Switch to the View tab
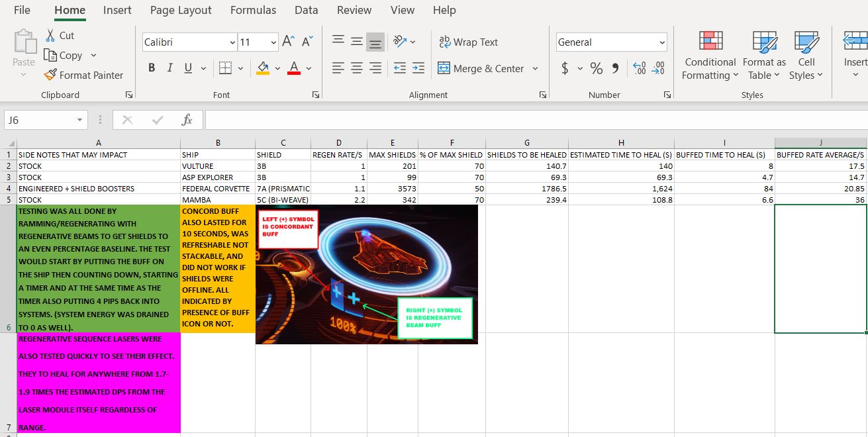This screenshot has width=868, height=437. (403, 10)
